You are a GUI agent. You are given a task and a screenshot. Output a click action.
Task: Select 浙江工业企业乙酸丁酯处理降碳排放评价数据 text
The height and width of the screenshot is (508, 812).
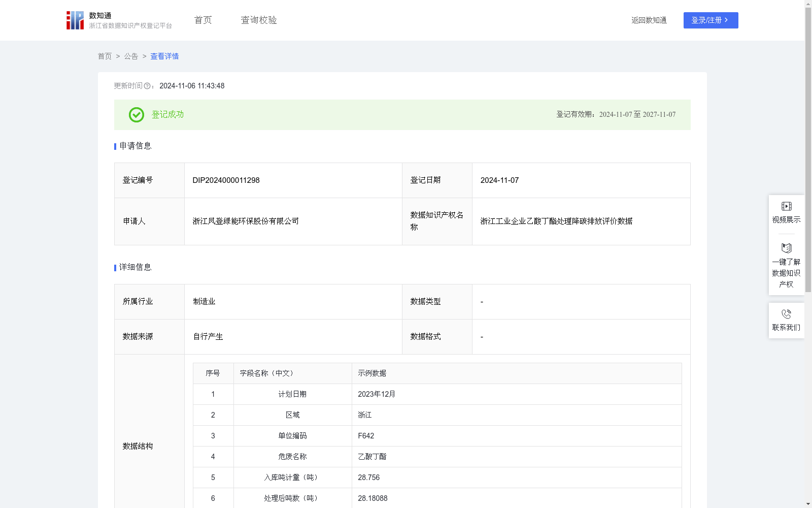point(556,221)
